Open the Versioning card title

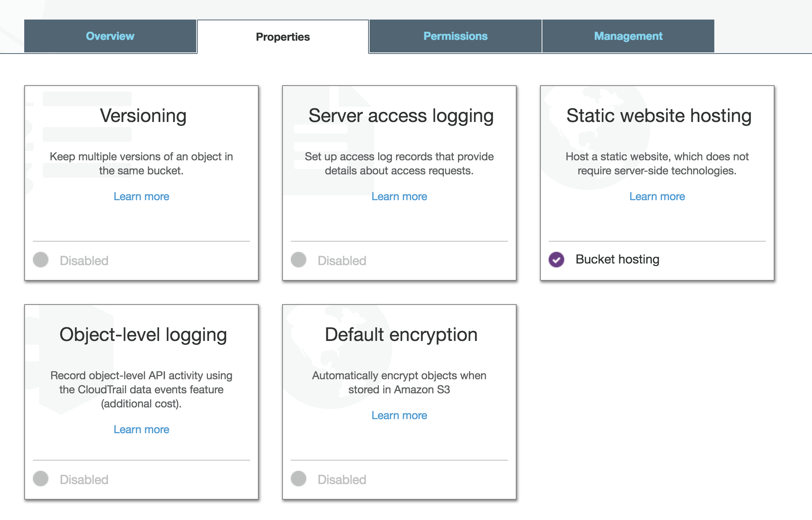coord(143,116)
